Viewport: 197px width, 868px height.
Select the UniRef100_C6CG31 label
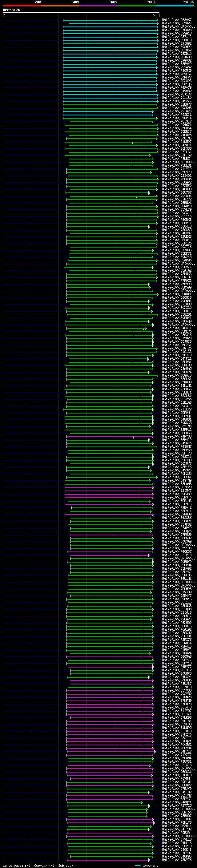click(177, 772)
